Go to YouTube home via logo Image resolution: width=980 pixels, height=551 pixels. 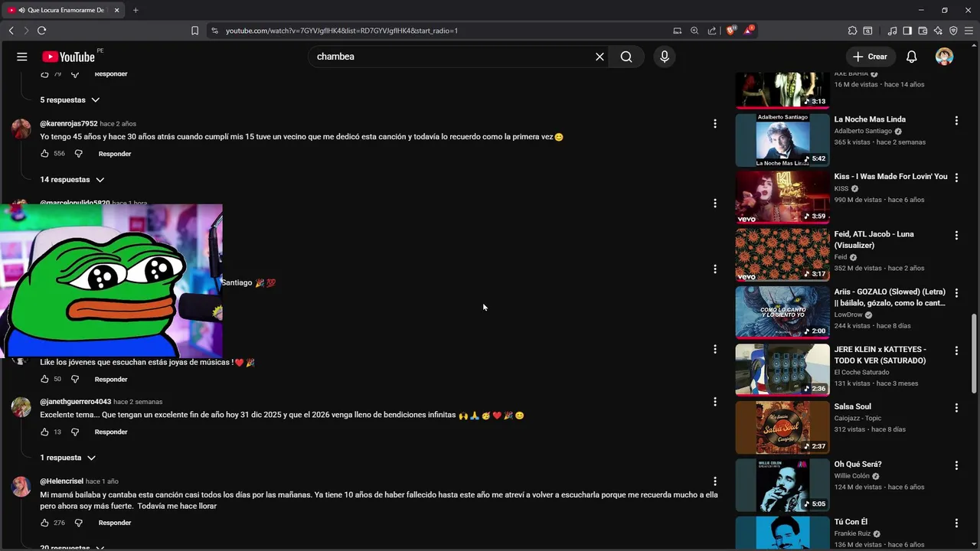tap(68, 57)
